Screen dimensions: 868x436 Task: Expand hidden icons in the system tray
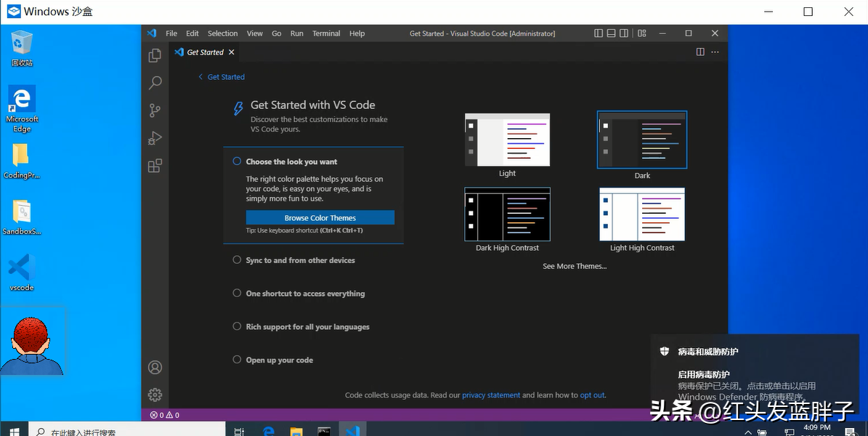pyautogui.click(x=747, y=431)
